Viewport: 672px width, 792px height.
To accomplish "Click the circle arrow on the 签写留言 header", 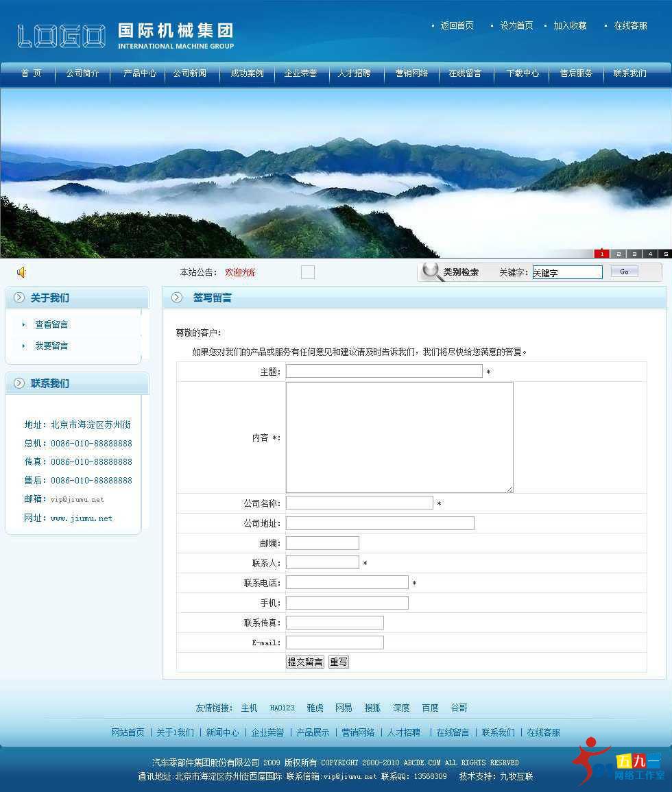I will point(178,297).
